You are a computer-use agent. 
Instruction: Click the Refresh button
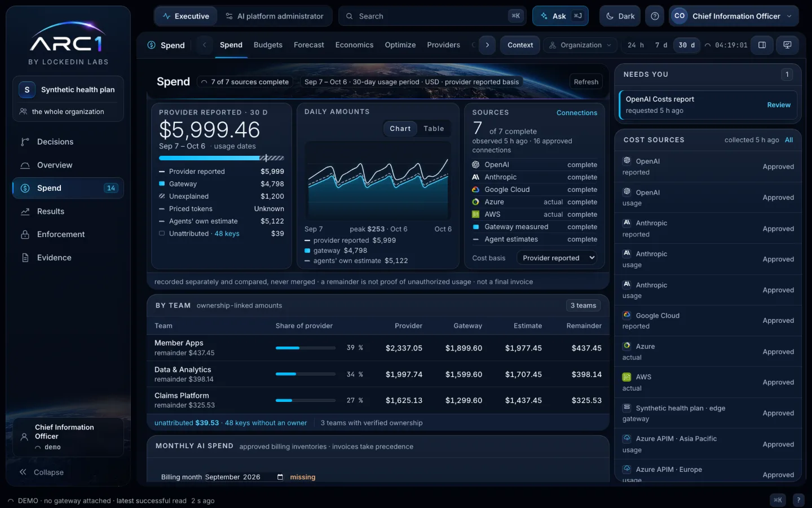pyautogui.click(x=586, y=82)
